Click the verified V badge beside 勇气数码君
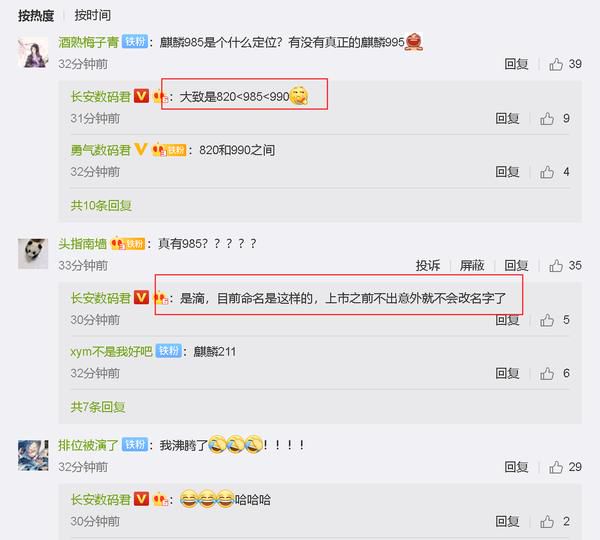This screenshot has height=540, width=600. pyautogui.click(x=141, y=149)
